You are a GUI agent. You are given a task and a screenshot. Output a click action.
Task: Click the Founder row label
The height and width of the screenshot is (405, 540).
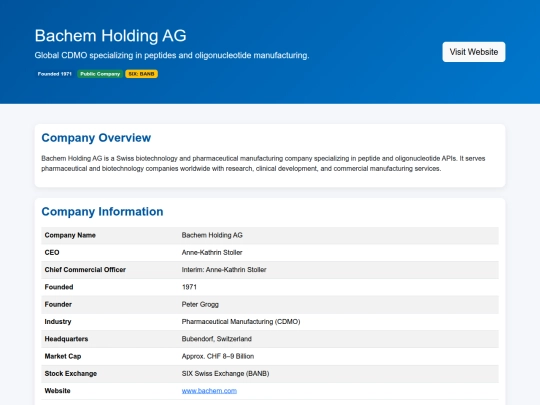click(x=58, y=304)
